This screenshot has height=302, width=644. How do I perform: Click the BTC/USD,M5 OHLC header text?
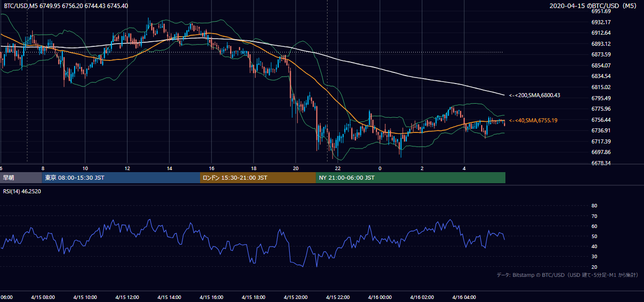66,6
